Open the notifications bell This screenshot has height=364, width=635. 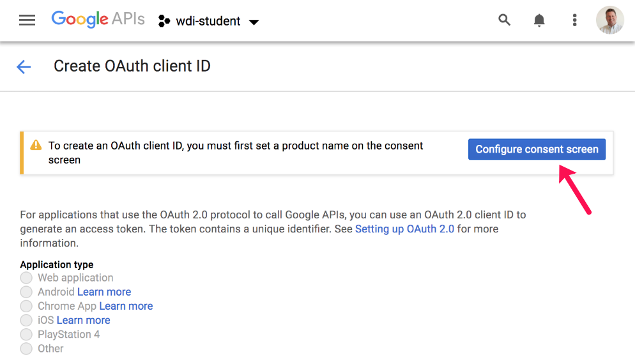539,20
